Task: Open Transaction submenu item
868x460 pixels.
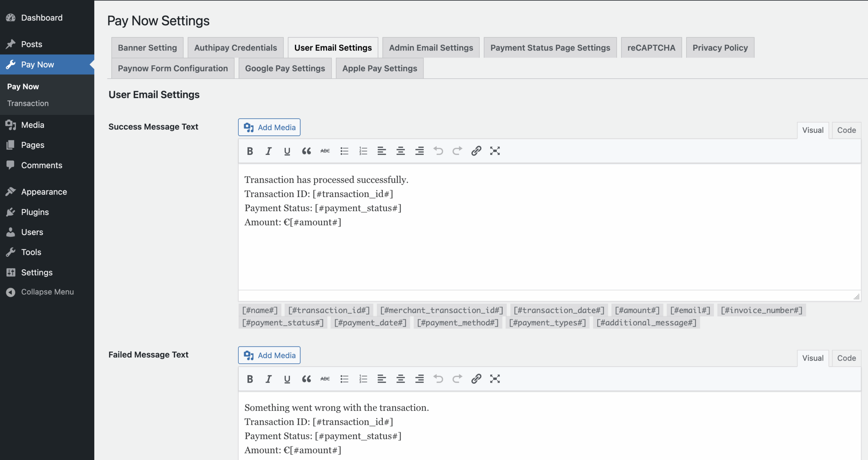Action: click(x=28, y=103)
